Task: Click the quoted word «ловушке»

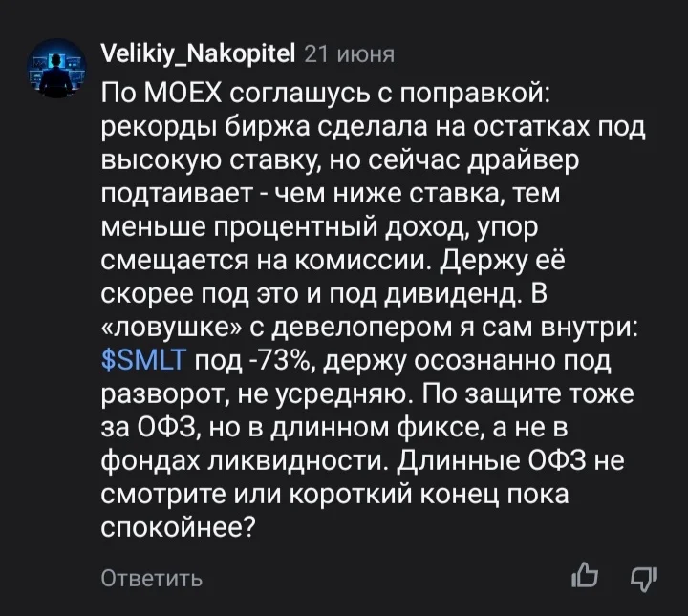Action: click(172, 329)
